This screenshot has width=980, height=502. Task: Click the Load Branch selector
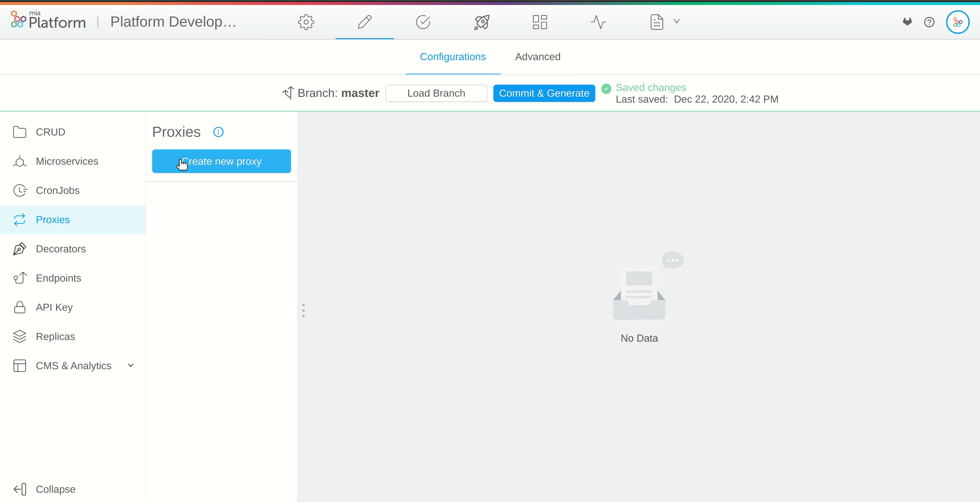(x=436, y=93)
